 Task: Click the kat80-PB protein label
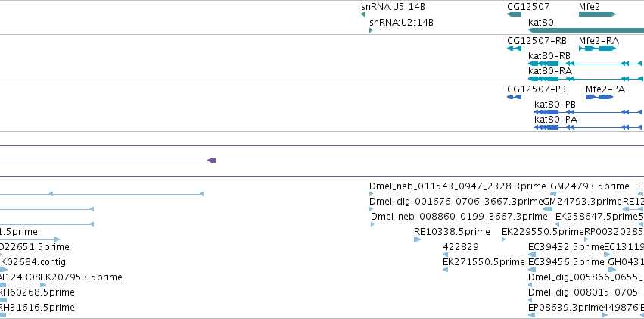tap(555, 105)
